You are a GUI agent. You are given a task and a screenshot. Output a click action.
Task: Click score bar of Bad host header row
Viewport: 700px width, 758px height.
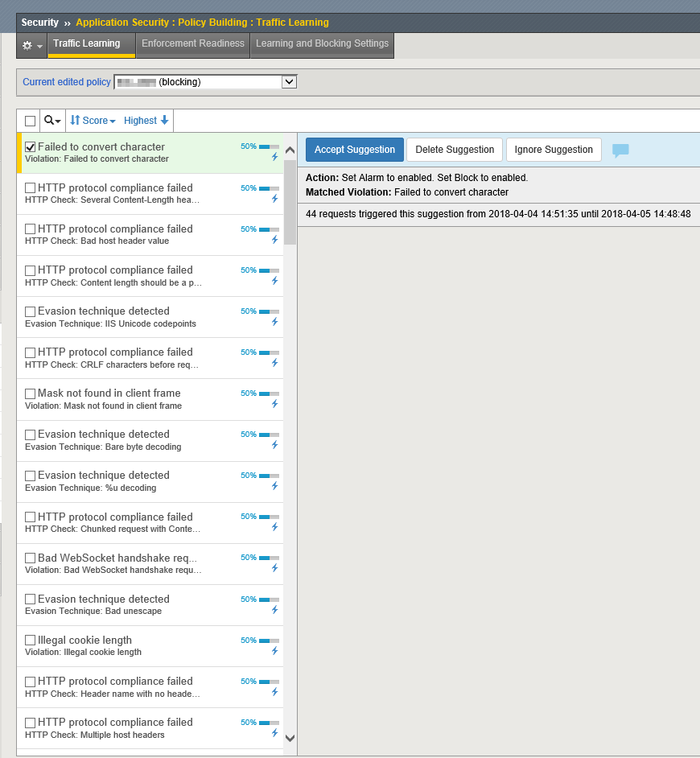pyautogui.click(x=269, y=229)
